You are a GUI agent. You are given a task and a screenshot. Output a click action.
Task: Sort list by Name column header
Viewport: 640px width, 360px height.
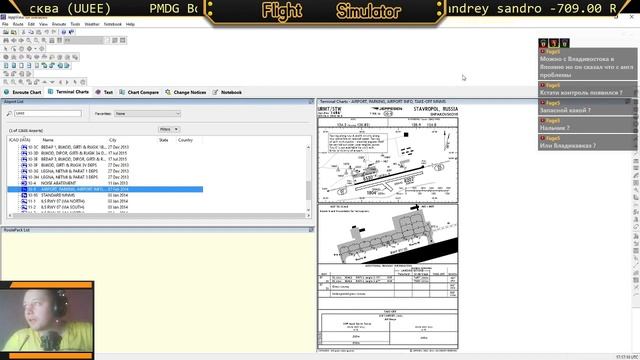point(48,140)
